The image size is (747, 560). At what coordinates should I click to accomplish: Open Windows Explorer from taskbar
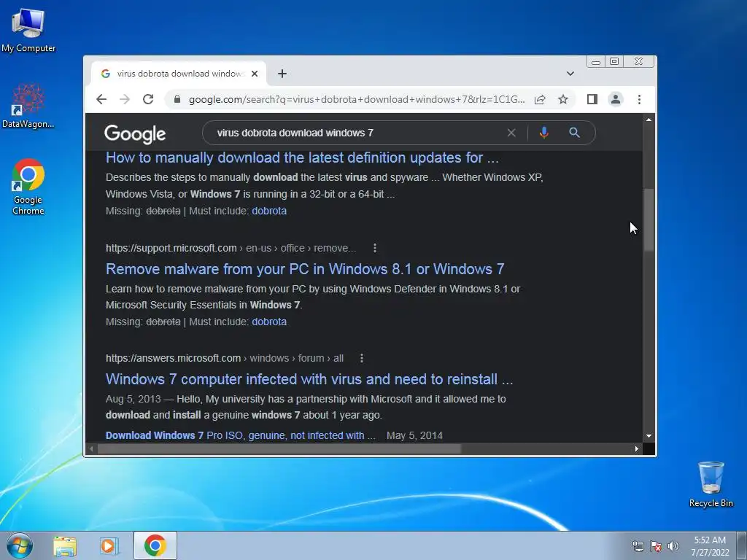point(65,546)
